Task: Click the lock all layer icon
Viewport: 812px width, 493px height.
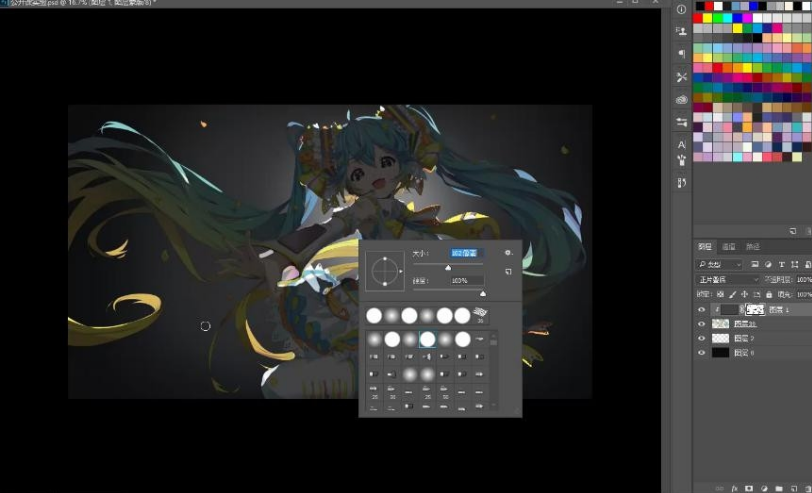Action: point(768,295)
